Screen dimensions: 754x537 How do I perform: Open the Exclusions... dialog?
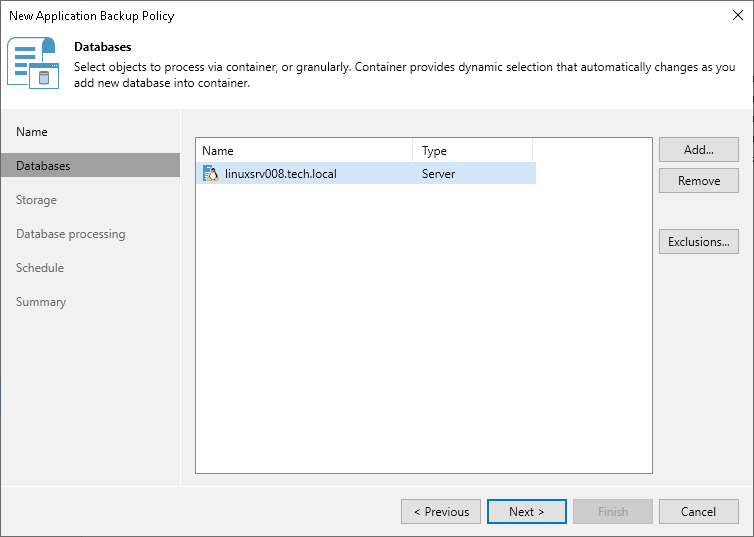(x=699, y=241)
